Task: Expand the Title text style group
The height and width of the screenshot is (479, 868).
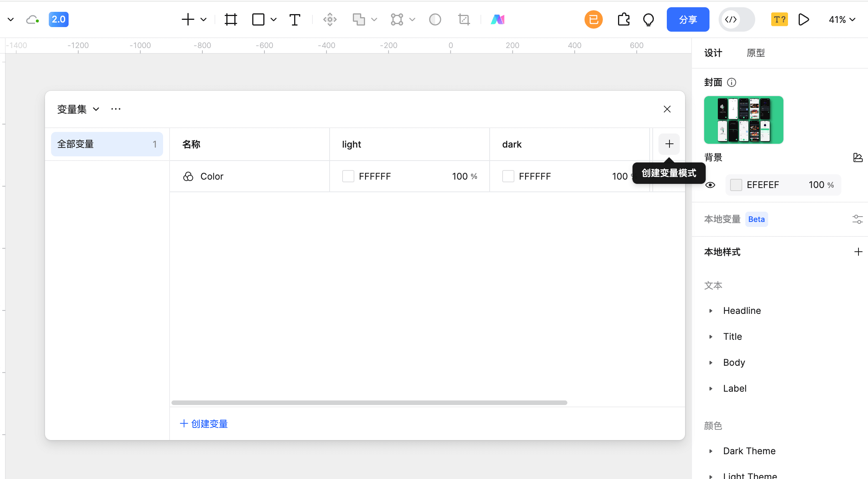Action: coord(711,337)
